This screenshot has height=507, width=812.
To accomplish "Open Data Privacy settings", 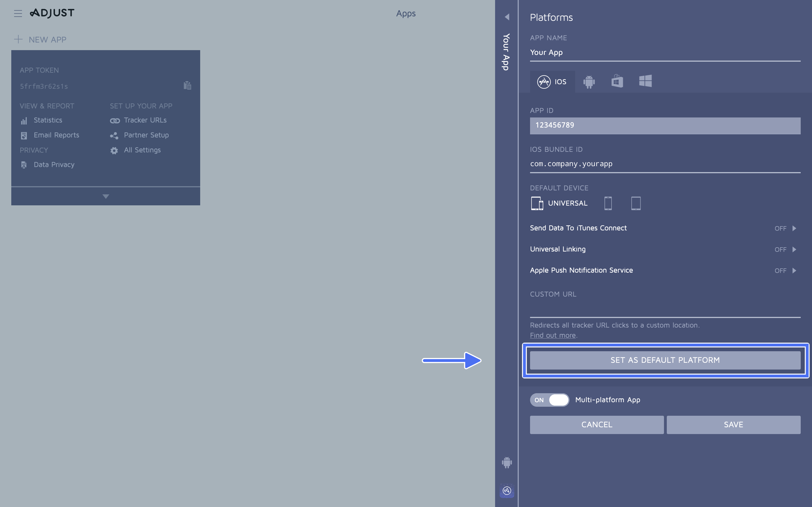I will tap(54, 164).
